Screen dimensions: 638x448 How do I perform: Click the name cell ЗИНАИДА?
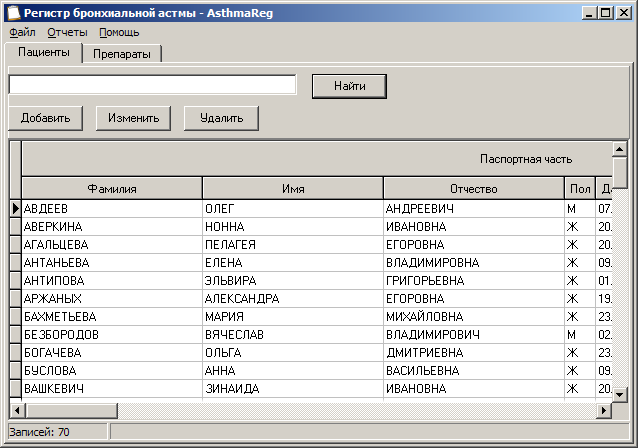[293, 388]
